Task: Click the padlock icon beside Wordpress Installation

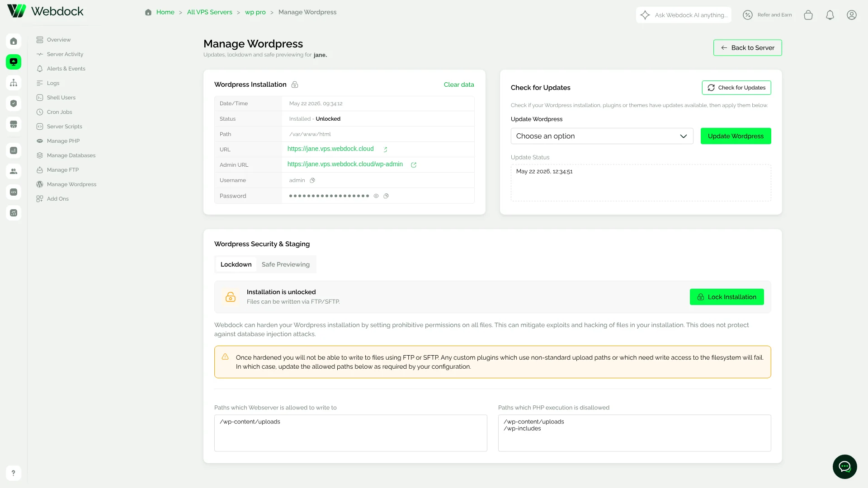Action: coord(295,84)
